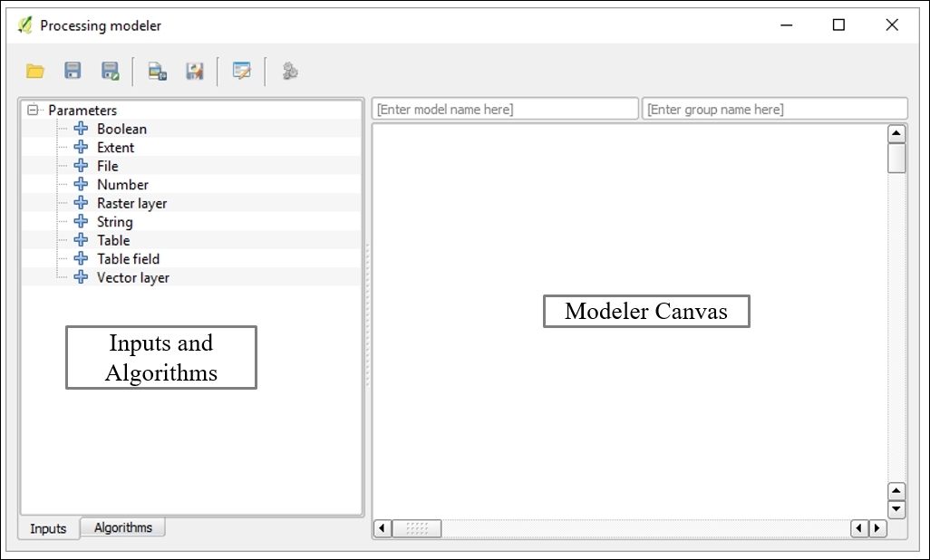Click the plus icon beside String

pyautogui.click(x=82, y=221)
